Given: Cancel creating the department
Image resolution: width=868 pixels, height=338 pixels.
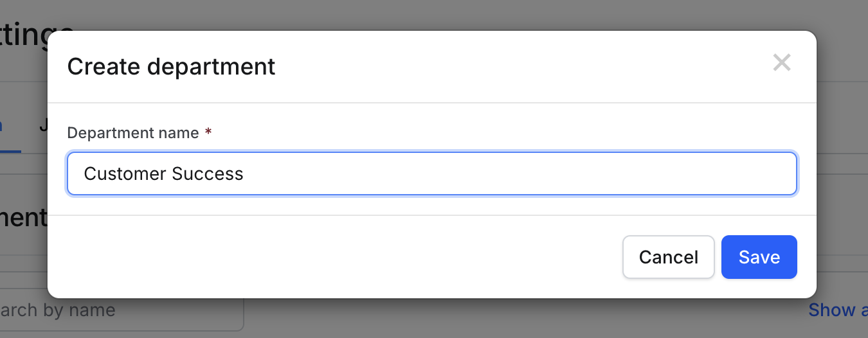Looking at the screenshot, I should tap(669, 257).
